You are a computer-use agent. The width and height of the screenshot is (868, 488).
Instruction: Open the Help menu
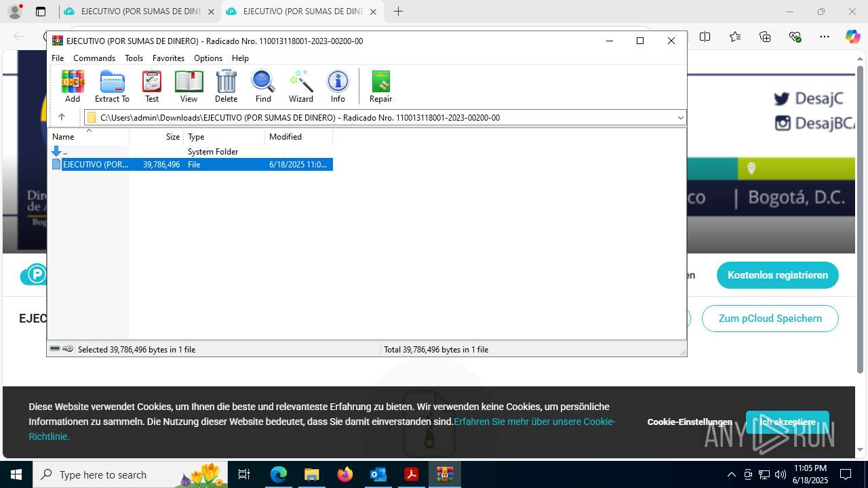coord(240,58)
